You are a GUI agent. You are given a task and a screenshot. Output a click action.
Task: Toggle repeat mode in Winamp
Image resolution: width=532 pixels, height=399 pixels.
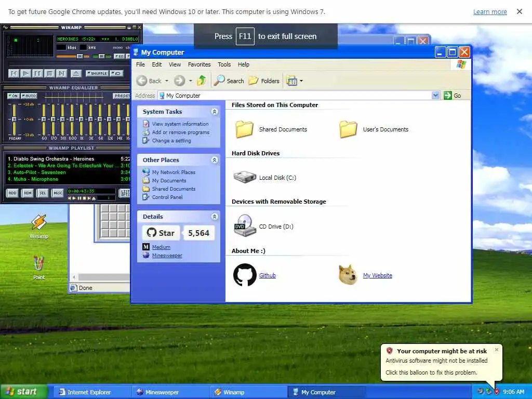tap(116, 73)
